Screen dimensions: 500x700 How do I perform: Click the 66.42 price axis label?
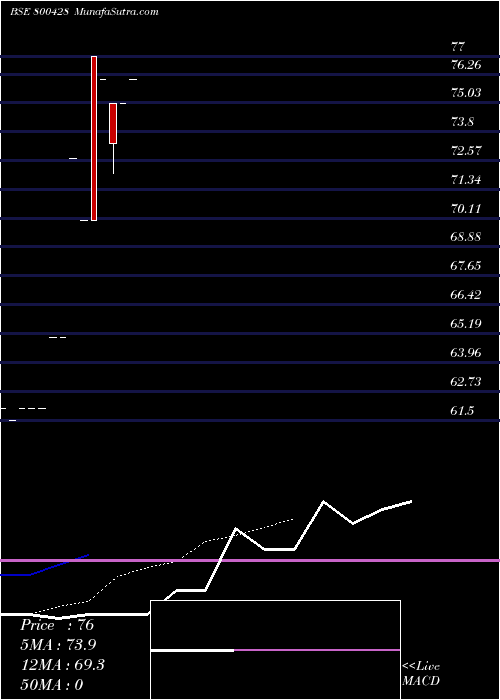point(466,295)
